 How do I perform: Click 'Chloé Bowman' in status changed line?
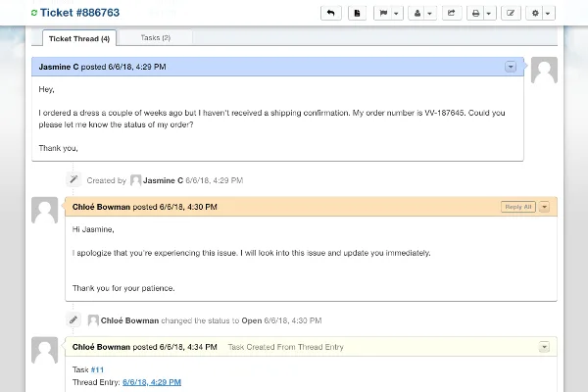[x=129, y=320]
